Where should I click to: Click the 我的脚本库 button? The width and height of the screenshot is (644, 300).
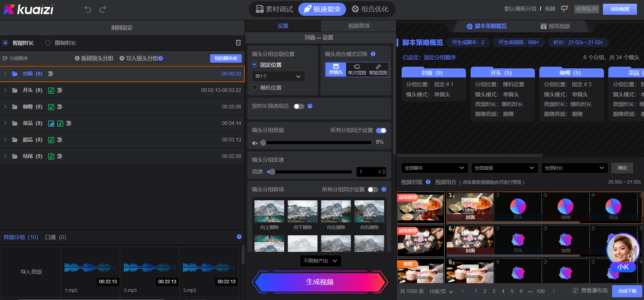tap(226, 58)
